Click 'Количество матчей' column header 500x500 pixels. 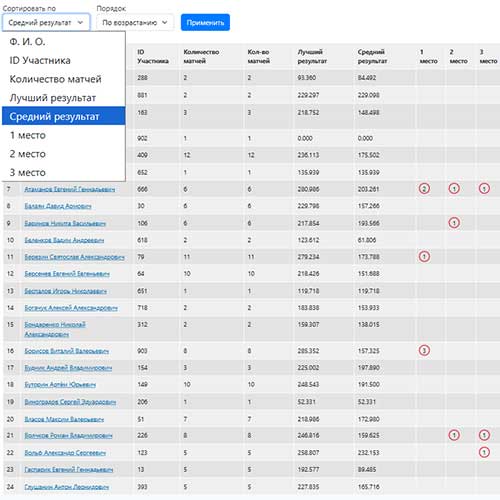click(201, 56)
